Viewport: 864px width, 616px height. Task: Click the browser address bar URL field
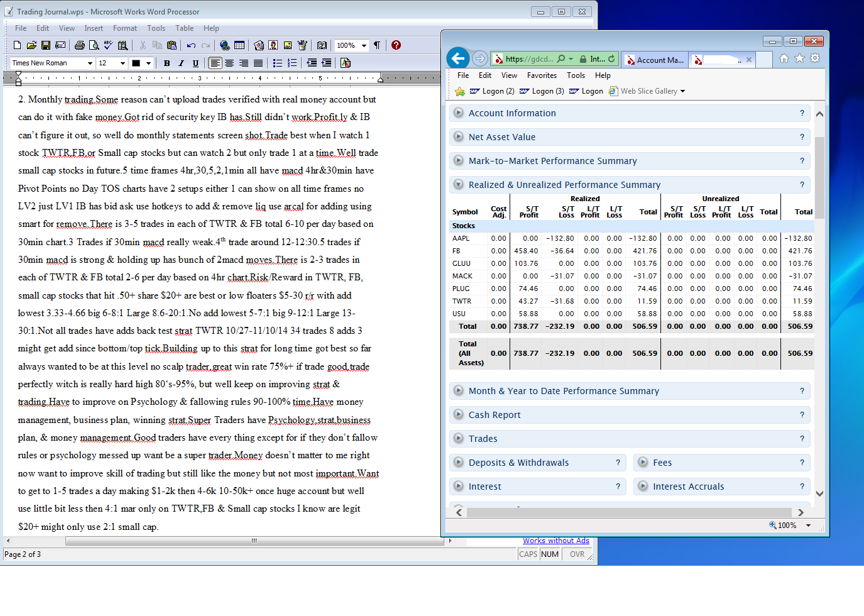529,59
